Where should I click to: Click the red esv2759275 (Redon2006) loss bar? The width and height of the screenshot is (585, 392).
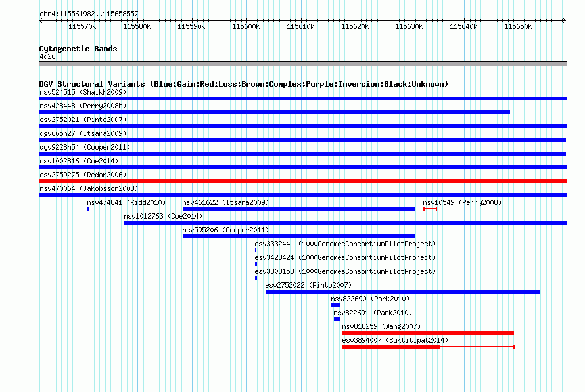click(x=302, y=181)
